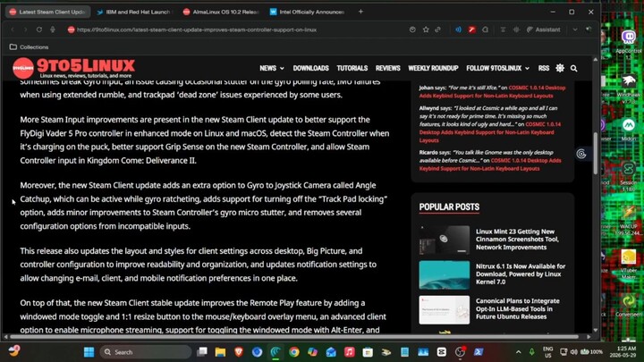Click the Nitrux 6.1 post thumbnail
The width and height of the screenshot is (644, 362).
[445, 275]
